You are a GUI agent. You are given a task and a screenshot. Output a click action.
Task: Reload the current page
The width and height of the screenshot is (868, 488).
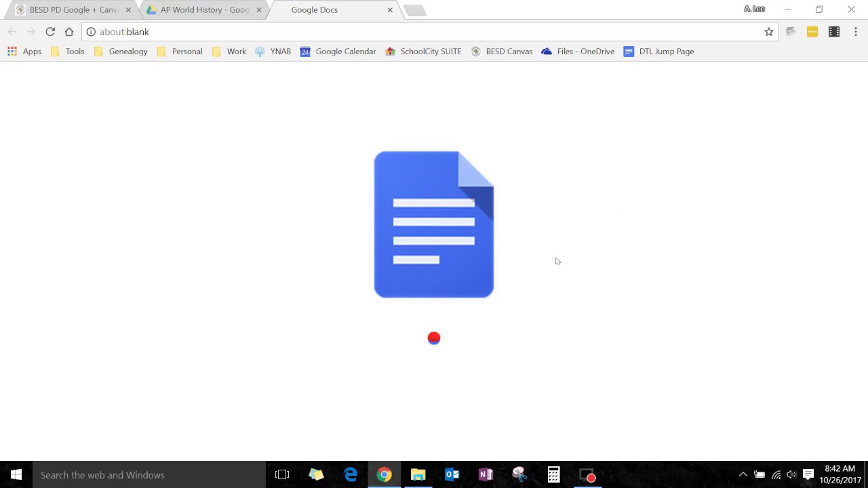(50, 32)
